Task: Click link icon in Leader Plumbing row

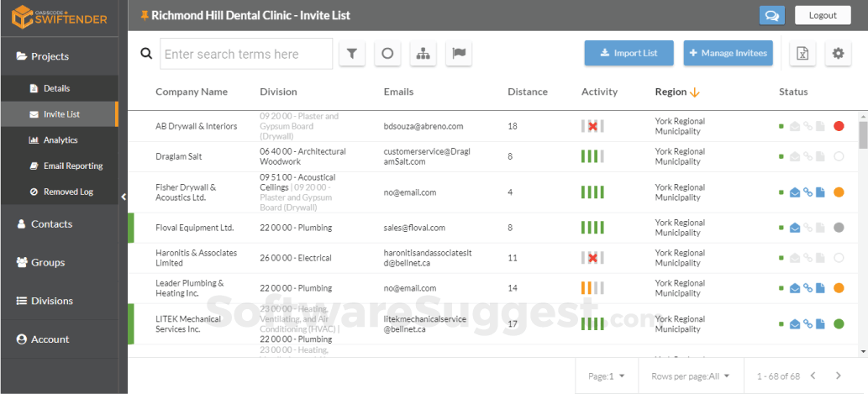Action: click(808, 288)
